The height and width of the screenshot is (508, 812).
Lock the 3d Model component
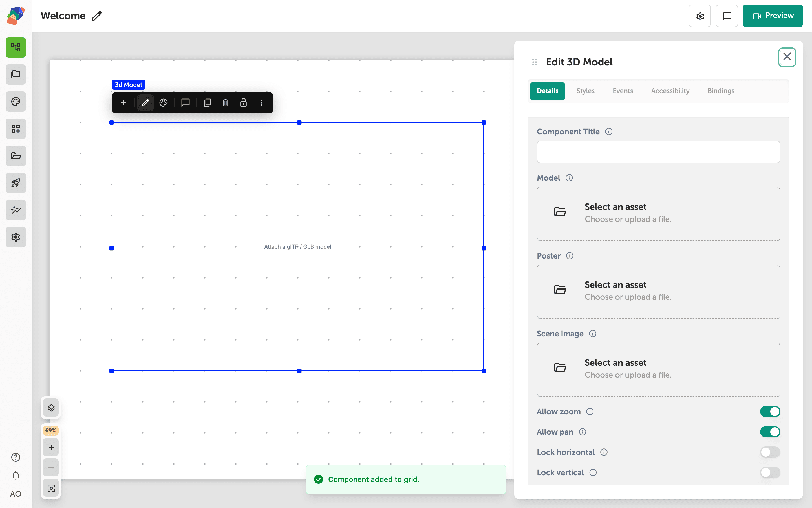click(244, 103)
